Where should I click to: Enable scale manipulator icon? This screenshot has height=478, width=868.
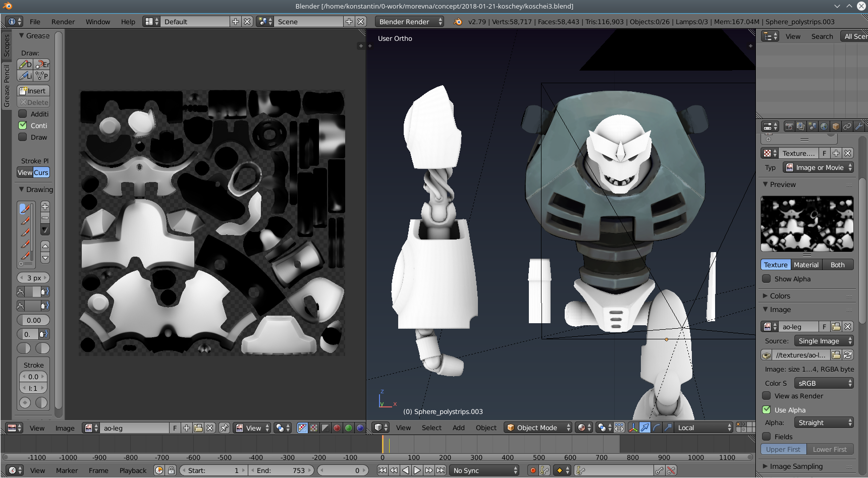point(668,427)
